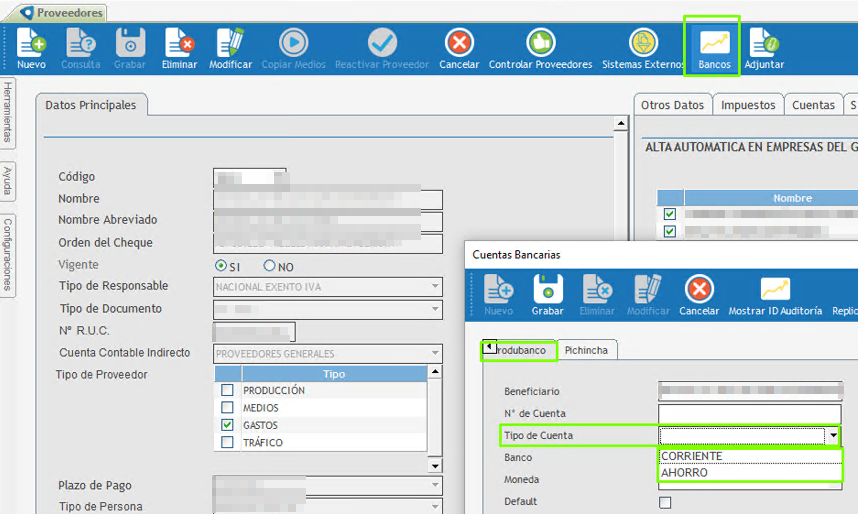
Task: Click Modificar in the Cuentas Bancarias toolbar
Action: [648, 295]
